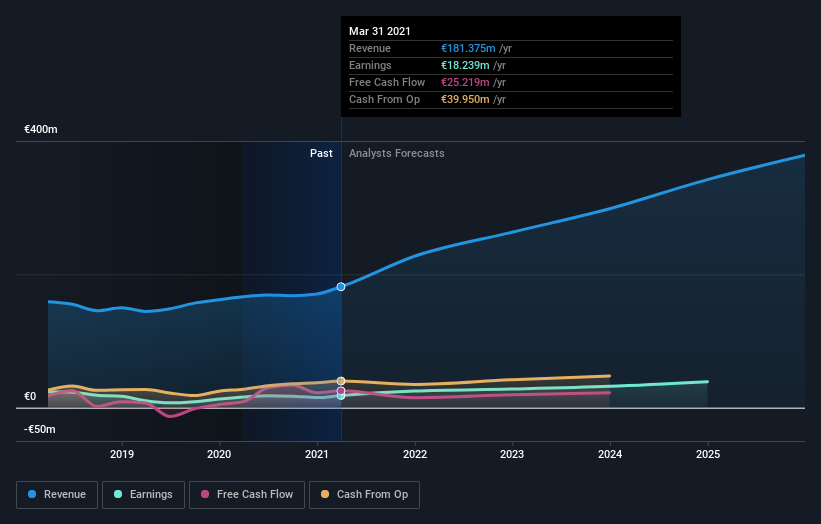This screenshot has height=524, width=821.
Task: Click the Revenue row label in tooltip
Action: (370, 48)
